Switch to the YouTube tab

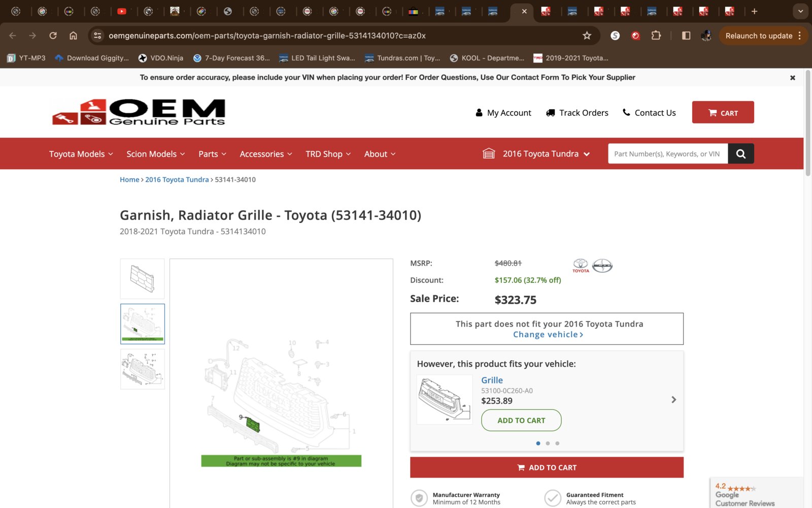[x=122, y=11]
